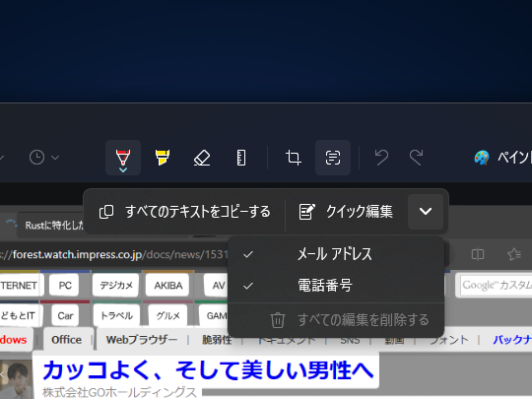Toggle the ruler tool
Image resolution: width=532 pixels, height=399 pixels.
click(241, 158)
